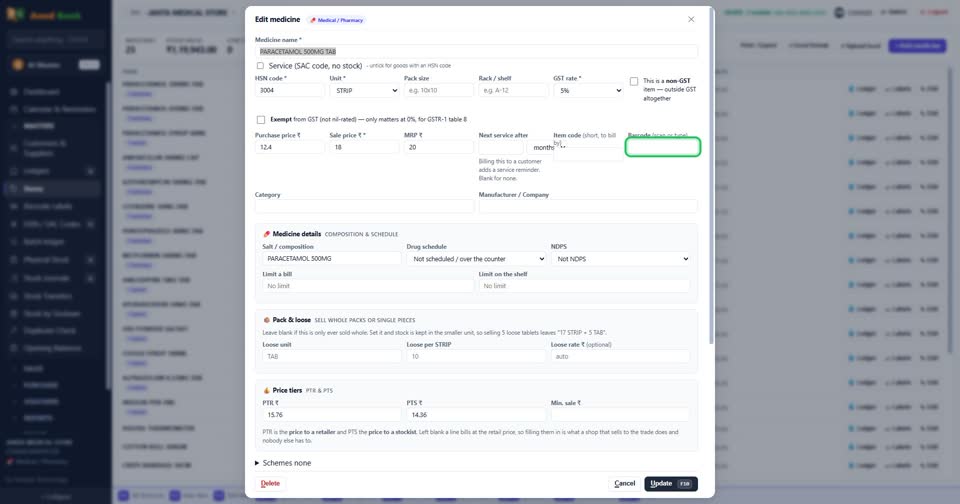Click the Next service after number field
Image resolution: width=960 pixels, height=504 pixels.
pos(501,148)
